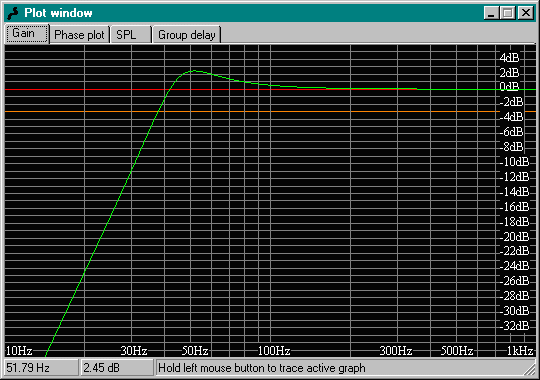Image resolution: width=540 pixels, height=380 pixels.
Task: Click the orange -3dB reference line
Action: pyautogui.click(x=252, y=112)
